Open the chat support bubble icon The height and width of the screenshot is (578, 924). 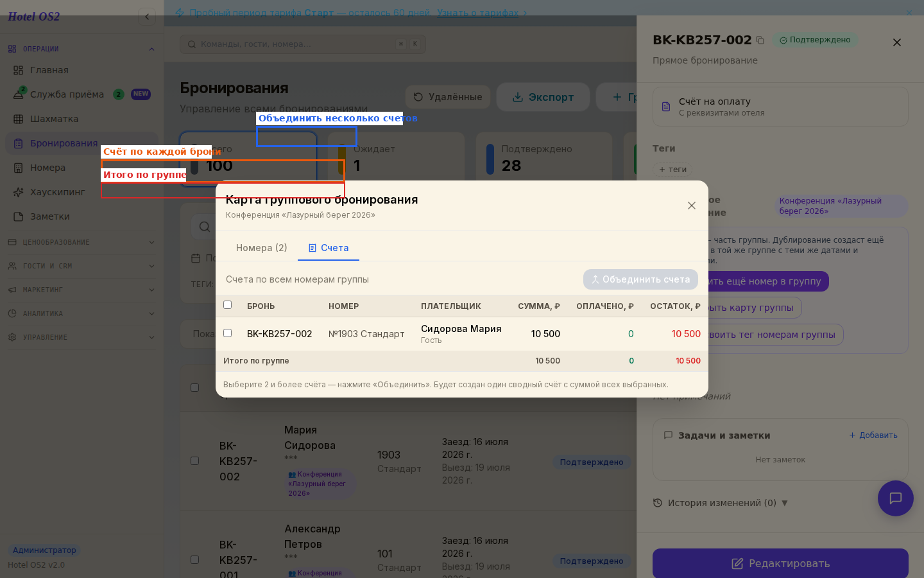(896, 498)
